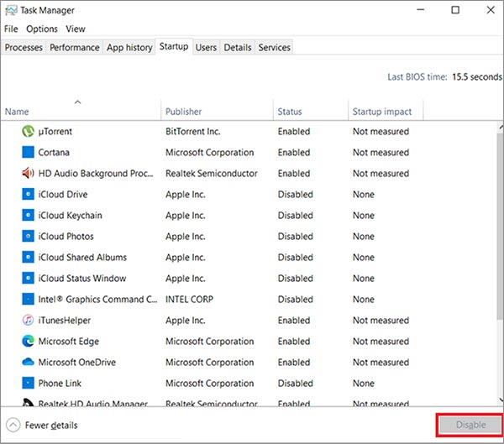Click Not measured impact for iTunesHelper
Image resolution: width=504 pixels, height=444 pixels.
[x=381, y=320]
